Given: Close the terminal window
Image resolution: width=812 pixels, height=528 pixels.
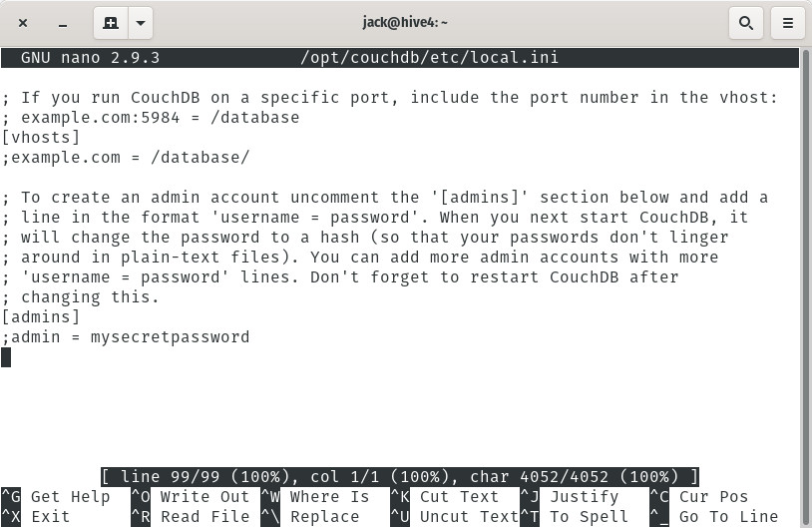Looking at the screenshot, I should (23, 23).
